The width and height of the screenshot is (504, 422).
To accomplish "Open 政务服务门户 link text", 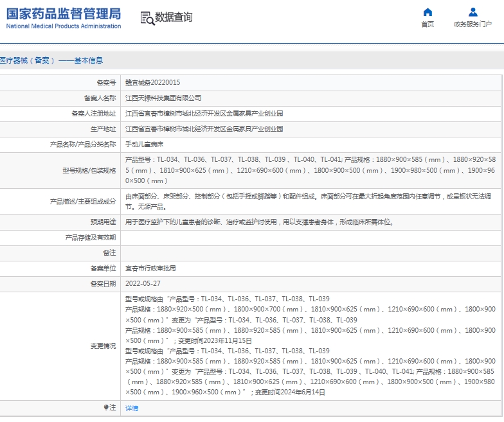I will pos(473,24).
